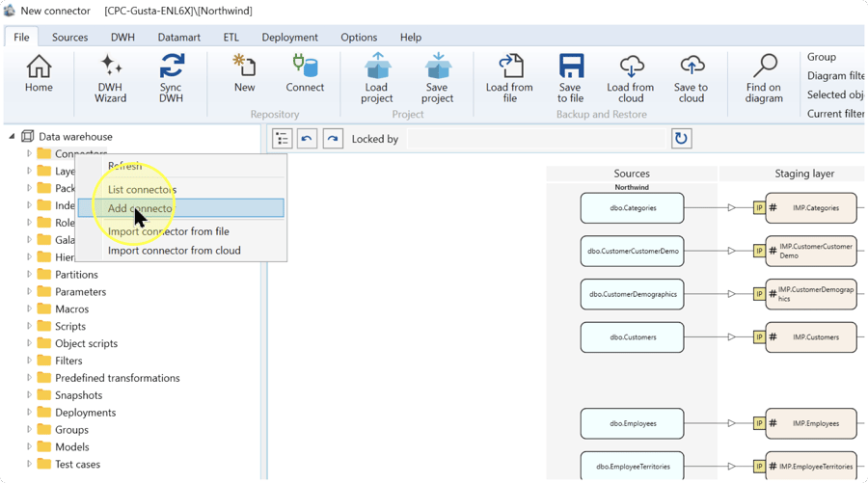Select the dbo.Employees source box
The height and width of the screenshot is (483, 868).
pyautogui.click(x=632, y=423)
